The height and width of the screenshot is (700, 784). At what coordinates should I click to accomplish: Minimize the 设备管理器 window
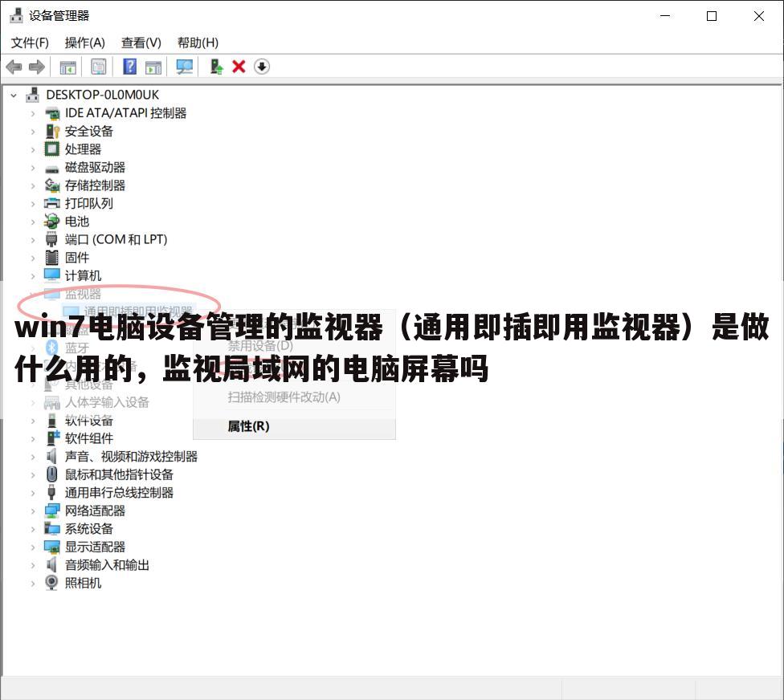point(665,16)
